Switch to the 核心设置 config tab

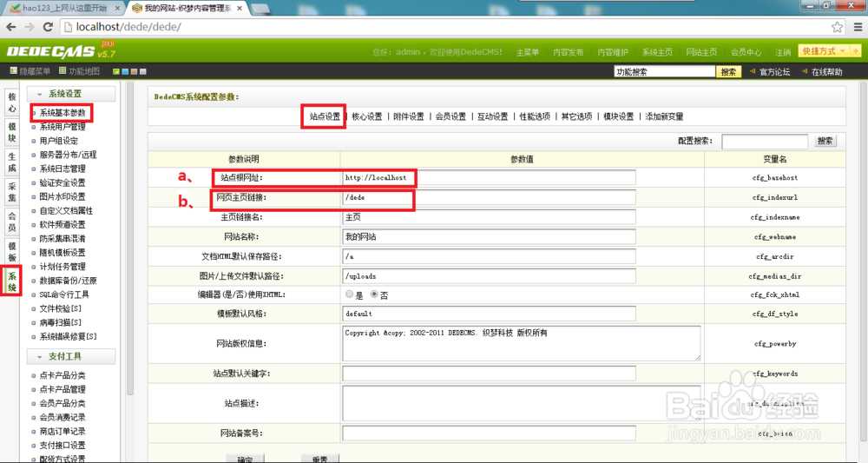click(x=367, y=116)
